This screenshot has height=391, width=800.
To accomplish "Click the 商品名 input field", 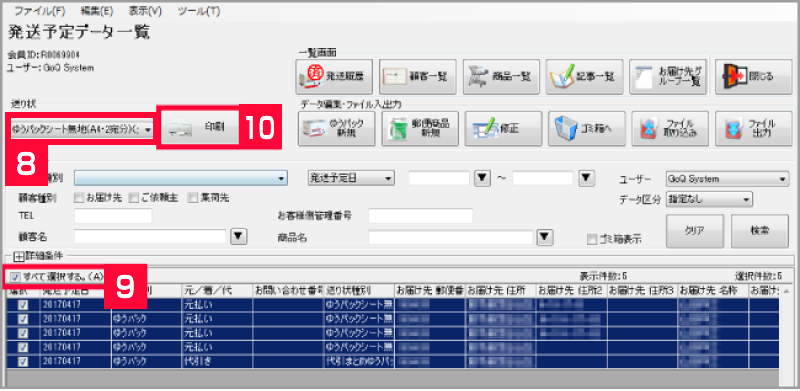I will pos(451,236).
